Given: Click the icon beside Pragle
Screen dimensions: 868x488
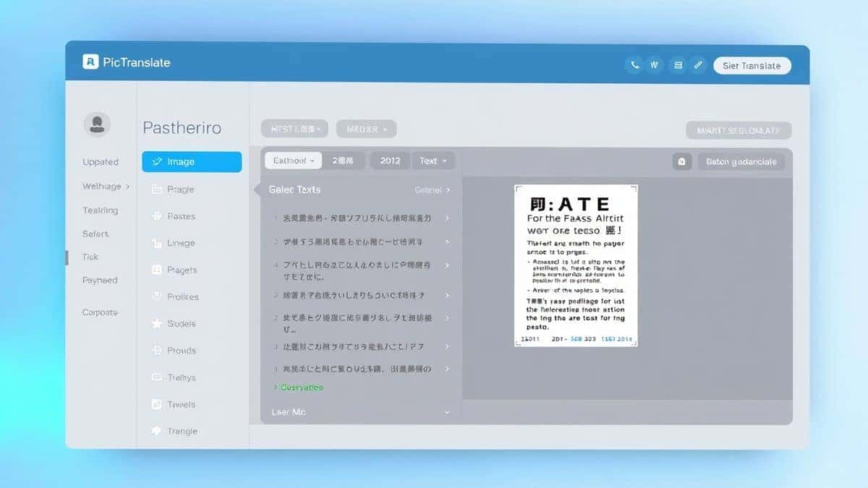Looking at the screenshot, I should coord(156,189).
